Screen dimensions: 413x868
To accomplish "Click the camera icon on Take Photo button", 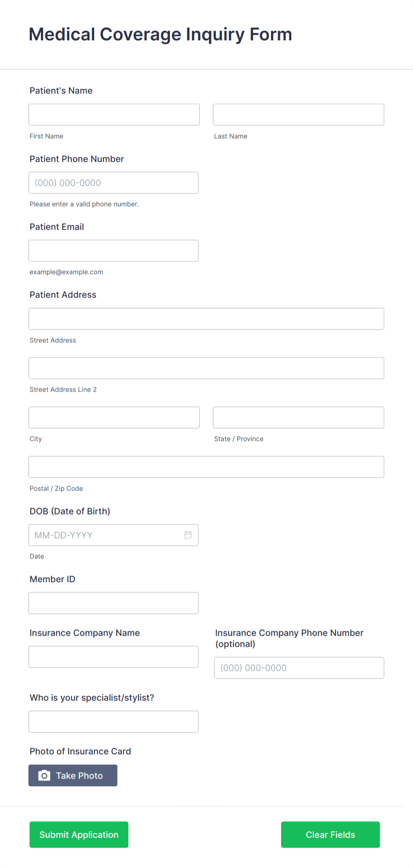I will pos(44,775).
